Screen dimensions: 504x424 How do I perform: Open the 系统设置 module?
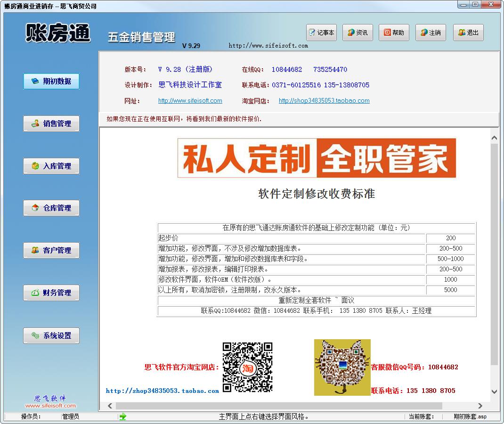tap(51, 335)
